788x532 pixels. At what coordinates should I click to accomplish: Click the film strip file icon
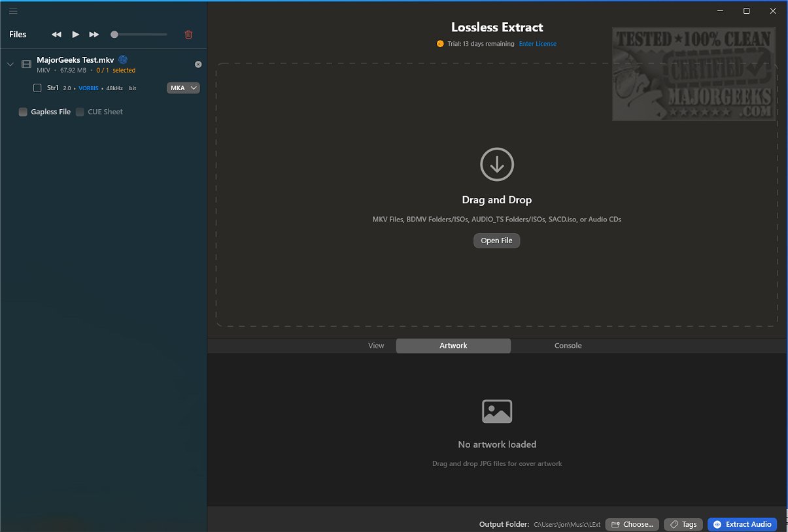point(27,64)
